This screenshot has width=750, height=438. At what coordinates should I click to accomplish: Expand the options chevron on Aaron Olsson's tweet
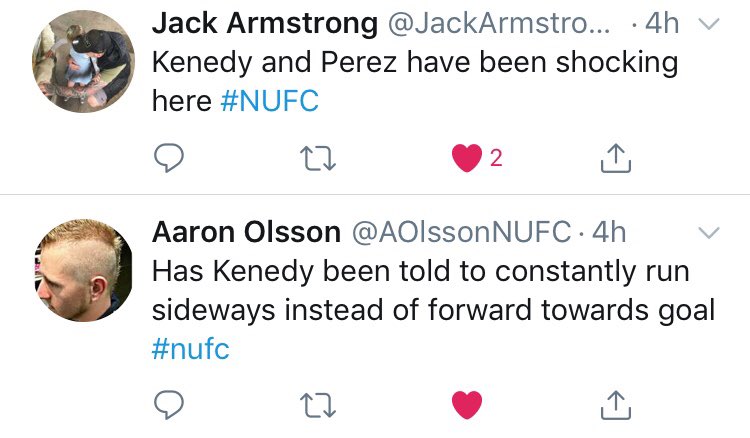pos(709,233)
